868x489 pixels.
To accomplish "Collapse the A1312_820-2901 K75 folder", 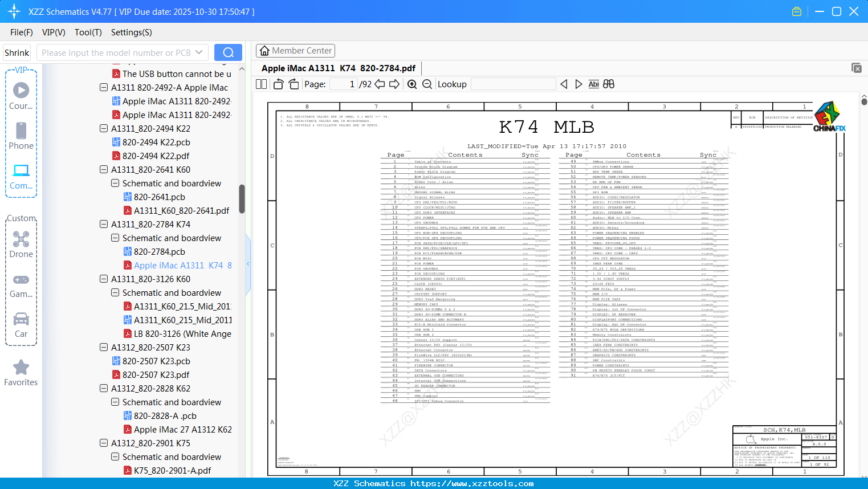I will coord(104,443).
